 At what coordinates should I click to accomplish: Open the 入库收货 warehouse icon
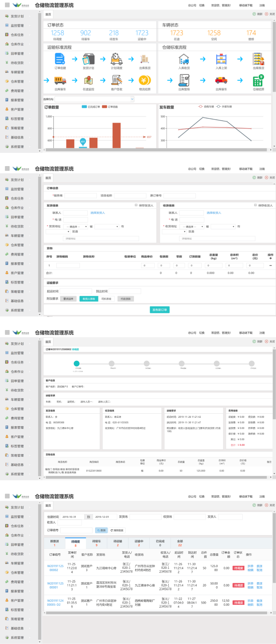click(184, 58)
